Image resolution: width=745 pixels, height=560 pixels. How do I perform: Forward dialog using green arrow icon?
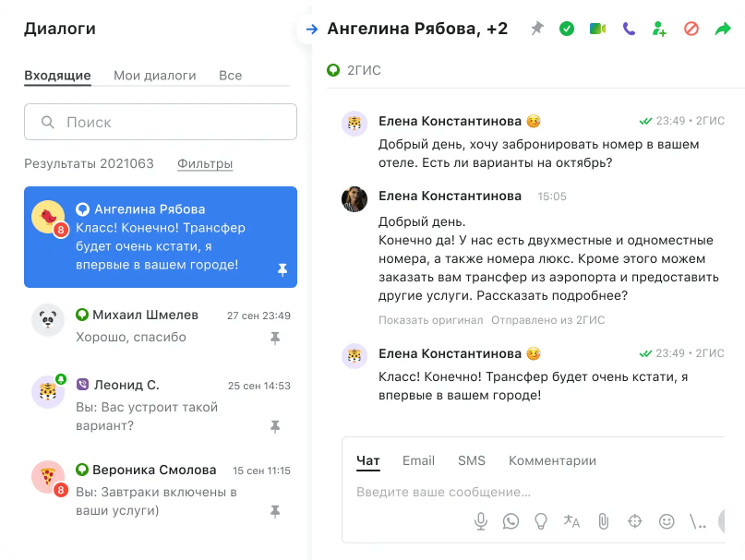(723, 29)
